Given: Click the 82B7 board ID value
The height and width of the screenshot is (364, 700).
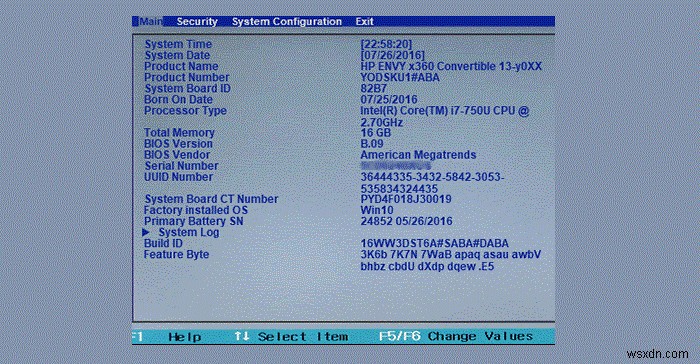Looking at the screenshot, I should point(374,88).
